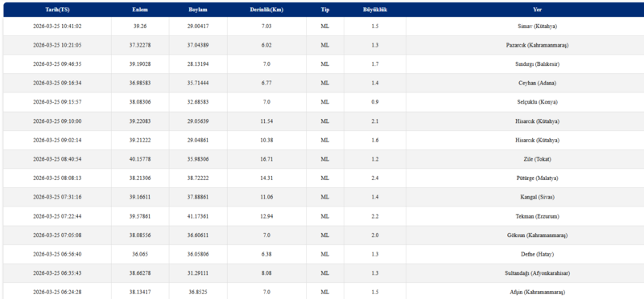644x299 pixels.
Task: Click the location Pütürge (Malatya)
Action: 537,178
